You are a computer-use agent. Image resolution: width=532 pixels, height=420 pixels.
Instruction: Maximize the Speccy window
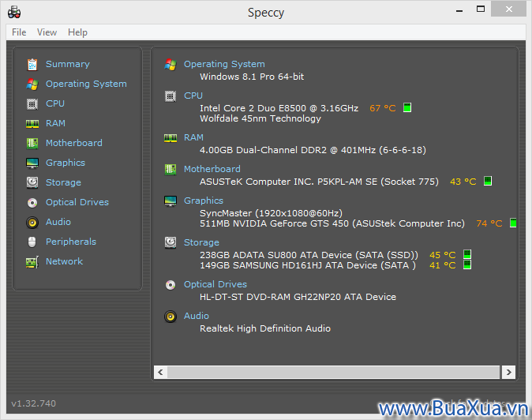pos(481,9)
